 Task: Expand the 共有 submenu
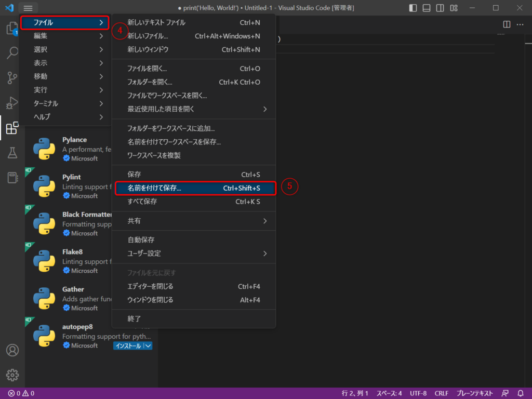(194, 221)
